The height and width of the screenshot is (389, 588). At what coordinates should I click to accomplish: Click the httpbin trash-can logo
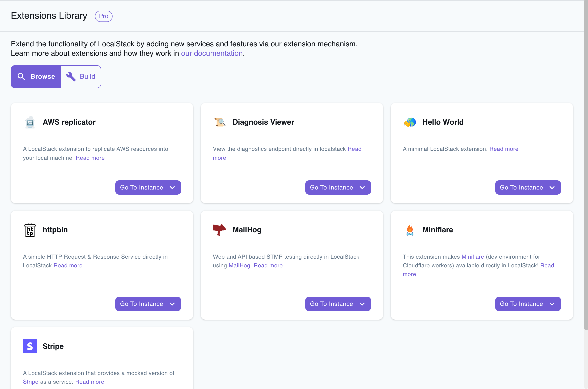pyautogui.click(x=30, y=230)
